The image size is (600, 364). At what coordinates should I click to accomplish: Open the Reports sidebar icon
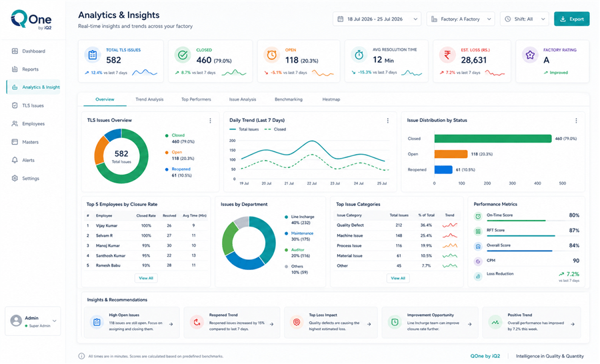15,69
